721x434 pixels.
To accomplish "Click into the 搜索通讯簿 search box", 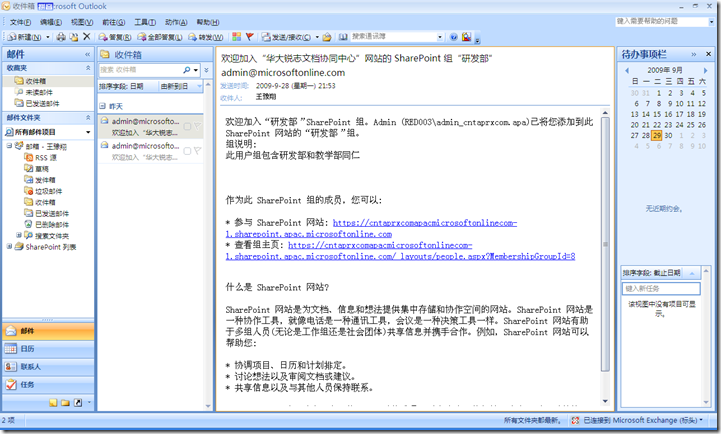I will pos(394,36).
